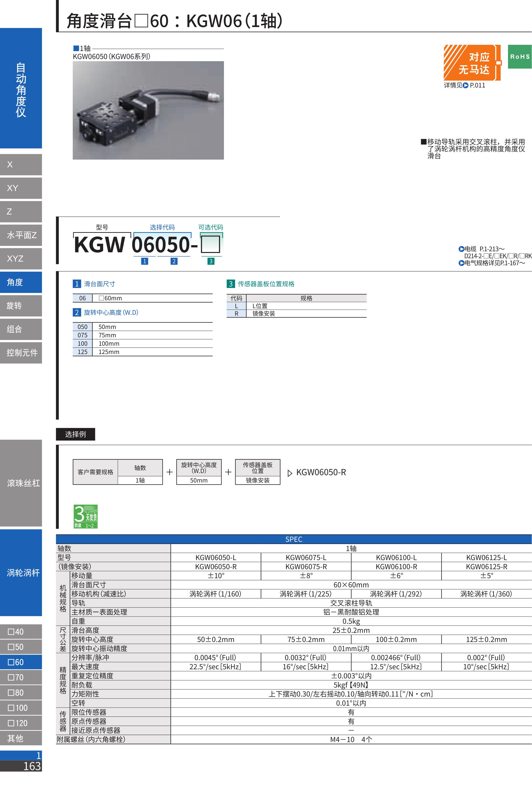532x787 pixels.
Task: Click the 3天发货 green delivery icon
Action: point(85,516)
